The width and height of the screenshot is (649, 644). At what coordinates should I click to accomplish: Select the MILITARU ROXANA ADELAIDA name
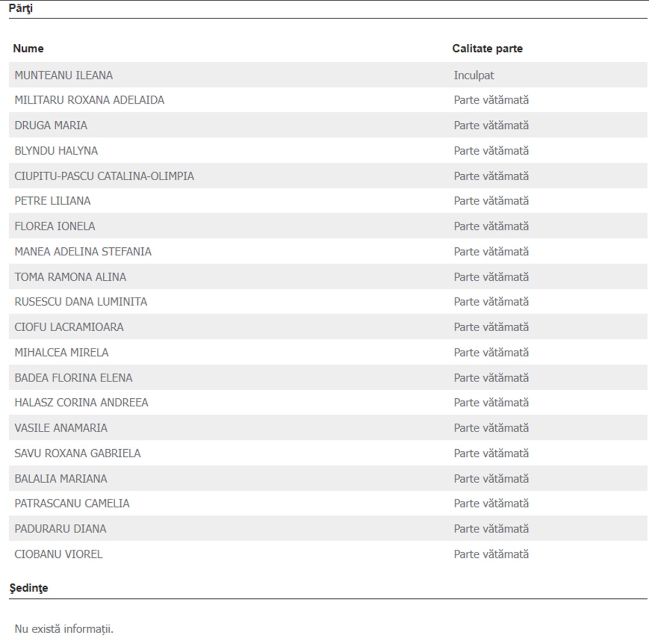[x=89, y=100]
